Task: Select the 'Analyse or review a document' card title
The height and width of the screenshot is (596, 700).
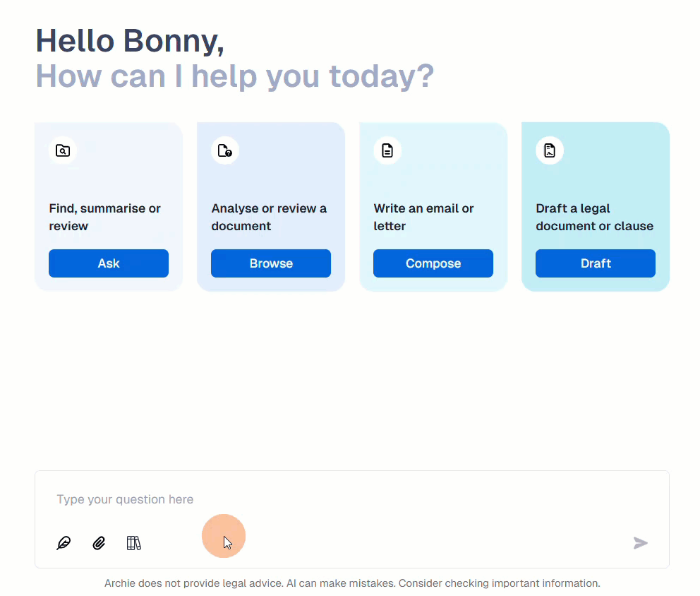Action: (x=269, y=217)
